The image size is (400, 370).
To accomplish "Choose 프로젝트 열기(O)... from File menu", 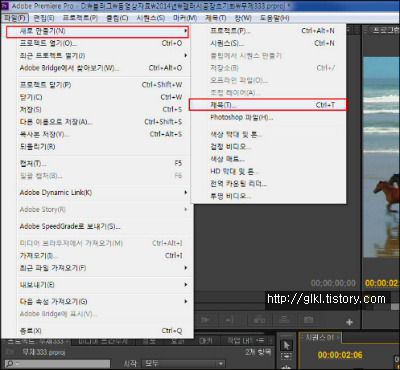I will 103,43.
